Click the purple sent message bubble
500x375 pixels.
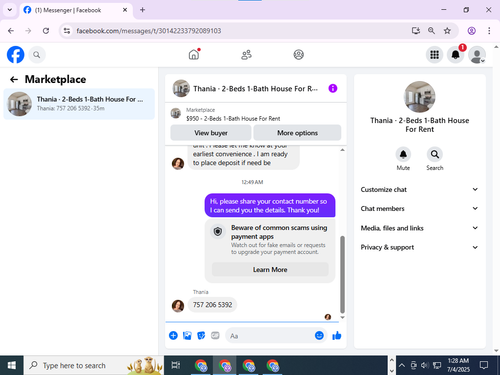270,205
